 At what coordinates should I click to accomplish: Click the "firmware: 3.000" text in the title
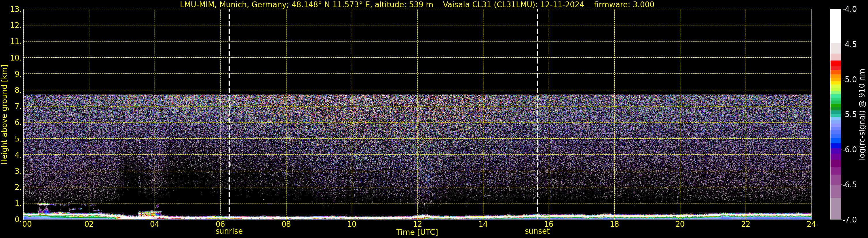click(x=624, y=5)
